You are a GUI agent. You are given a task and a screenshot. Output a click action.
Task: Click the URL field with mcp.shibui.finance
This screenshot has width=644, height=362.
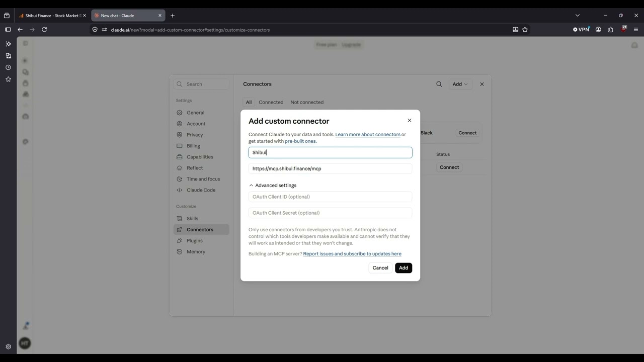(x=330, y=168)
